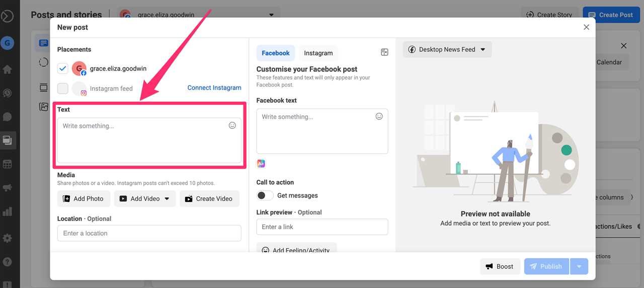Viewport: 644px width, 288px height.
Task: Click the Instagram feed avatar icon
Action: pos(79,89)
